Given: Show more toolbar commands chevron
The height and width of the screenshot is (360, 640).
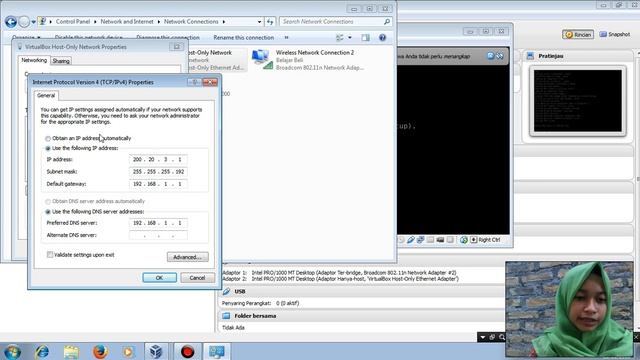Looking at the screenshot, I should pos(287,38).
